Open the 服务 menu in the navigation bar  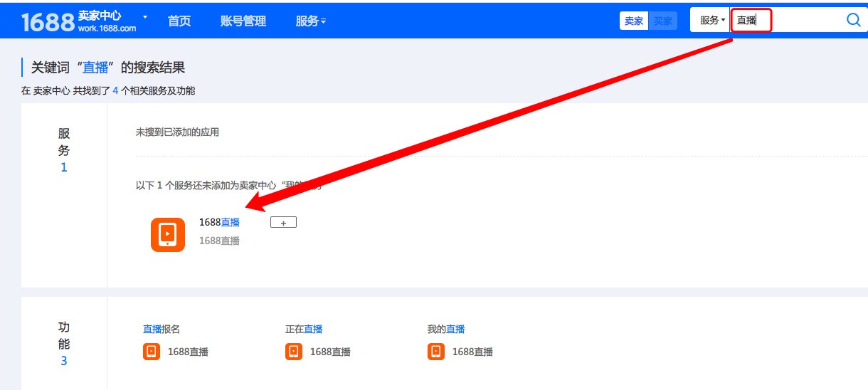click(x=310, y=21)
